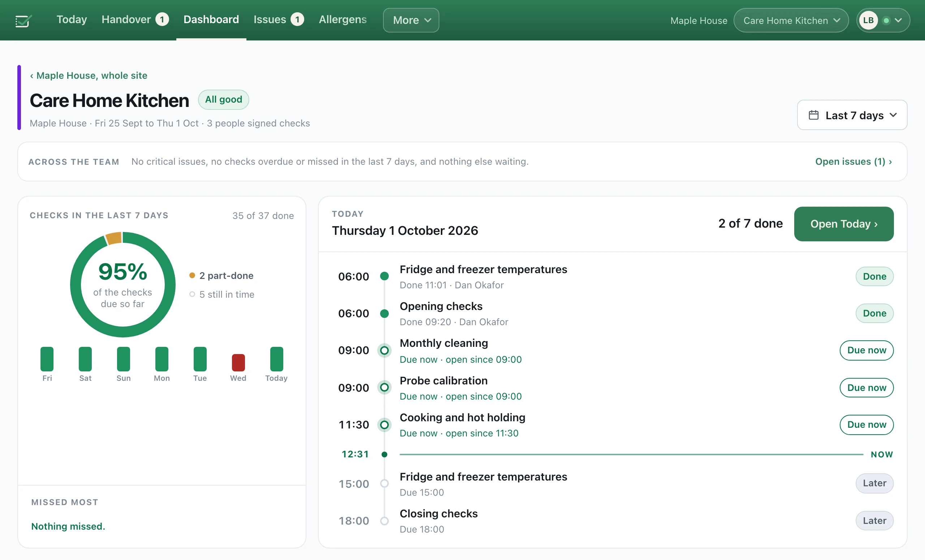This screenshot has width=925, height=560.
Task: Click the 95% donut progress chart
Action: tap(123, 284)
